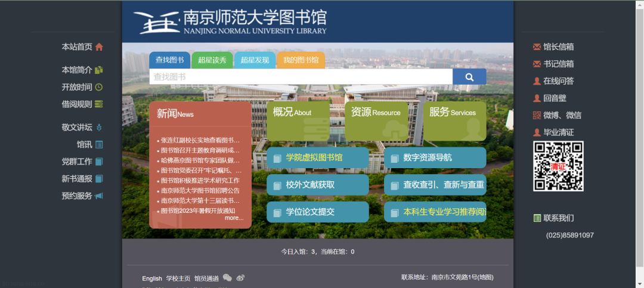Click the vertical page scrollbar
This screenshot has width=644, height=288.
640,138
